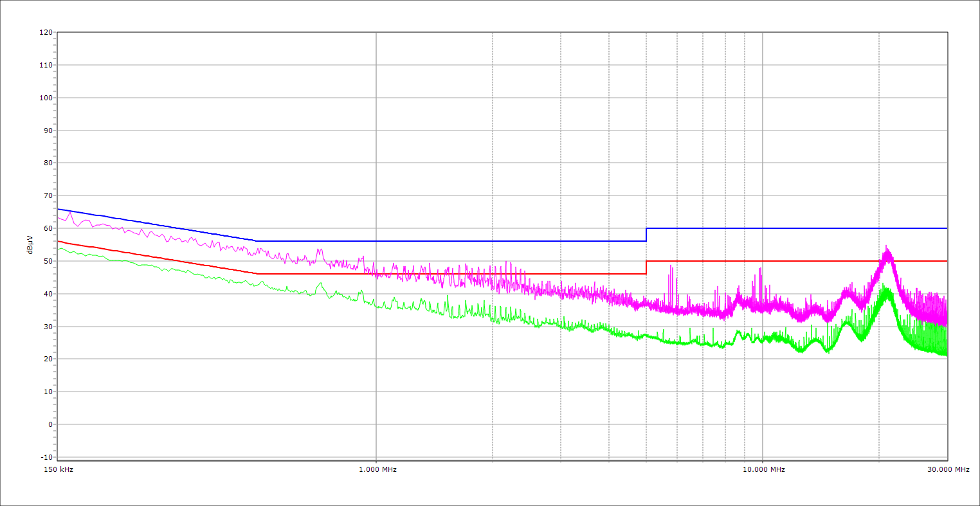The width and height of the screenshot is (980, 506).
Task: Click the green trace end at 30 MHz
Action: tap(946, 354)
